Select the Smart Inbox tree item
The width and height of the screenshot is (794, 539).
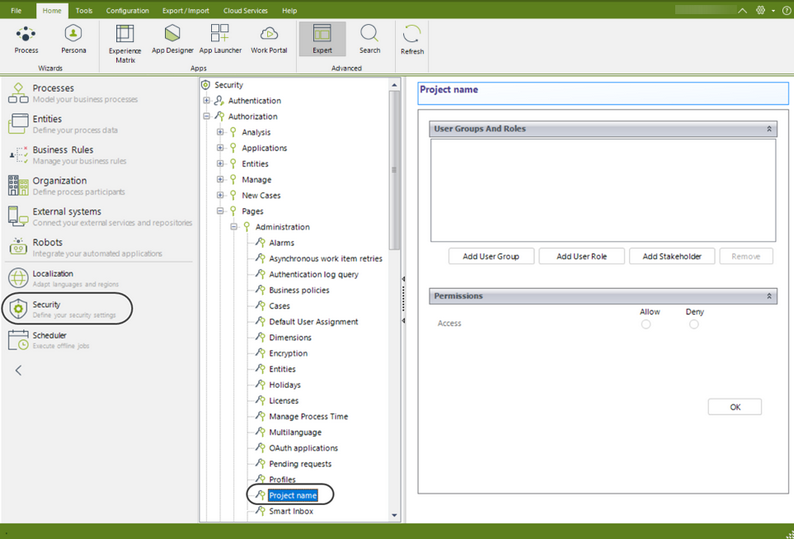291,511
